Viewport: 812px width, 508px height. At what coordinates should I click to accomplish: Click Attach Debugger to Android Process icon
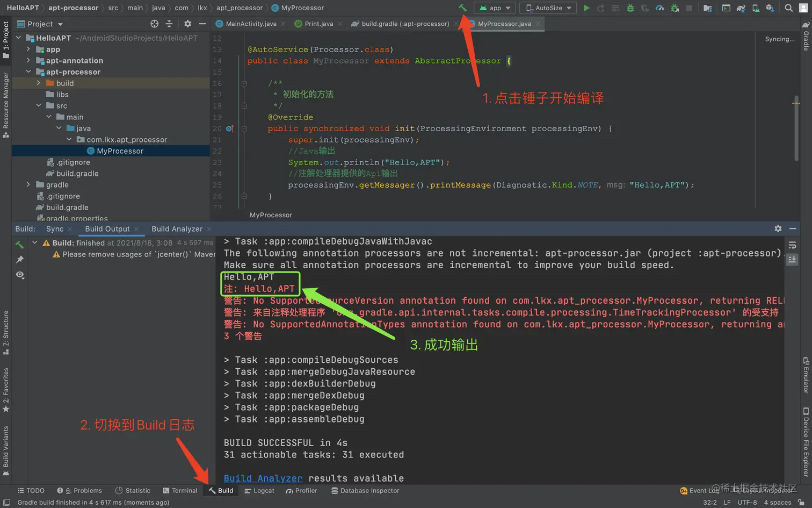(675, 8)
